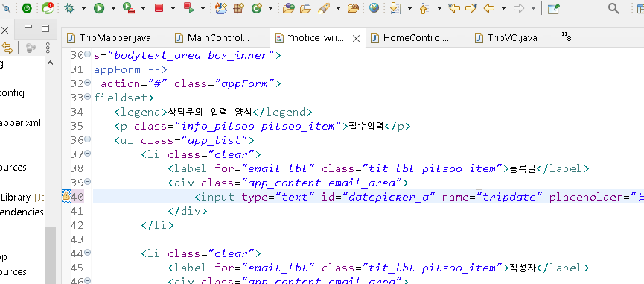Open the Debug configurations dropdown arrow
The image size is (644, 284).
point(83,7)
